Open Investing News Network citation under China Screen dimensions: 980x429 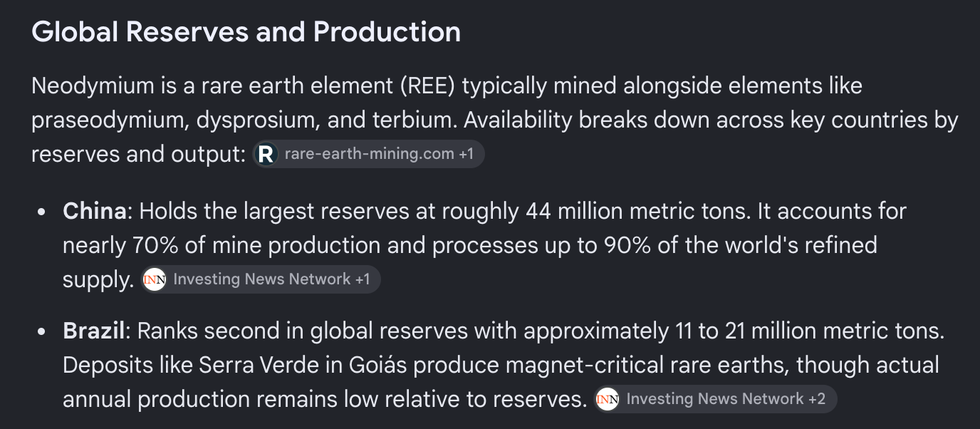click(x=261, y=279)
